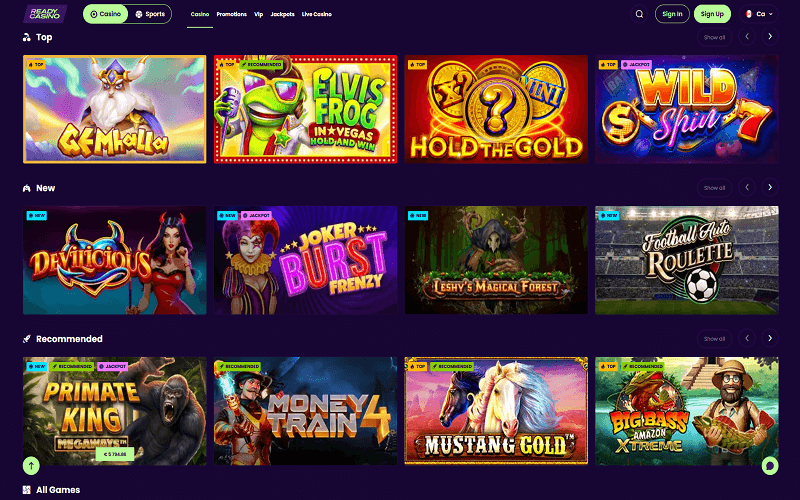Open the Promotions menu item

tap(232, 14)
